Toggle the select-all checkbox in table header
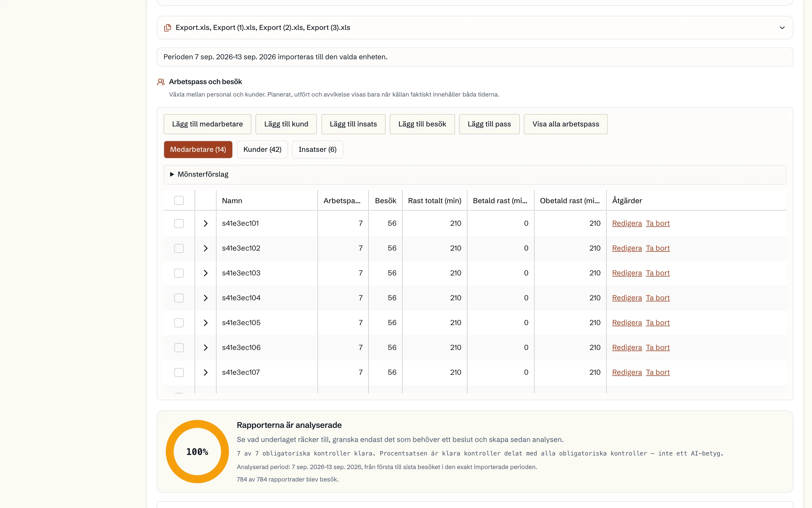This screenshot has height=508, width=812. click(x=179, y=201)
